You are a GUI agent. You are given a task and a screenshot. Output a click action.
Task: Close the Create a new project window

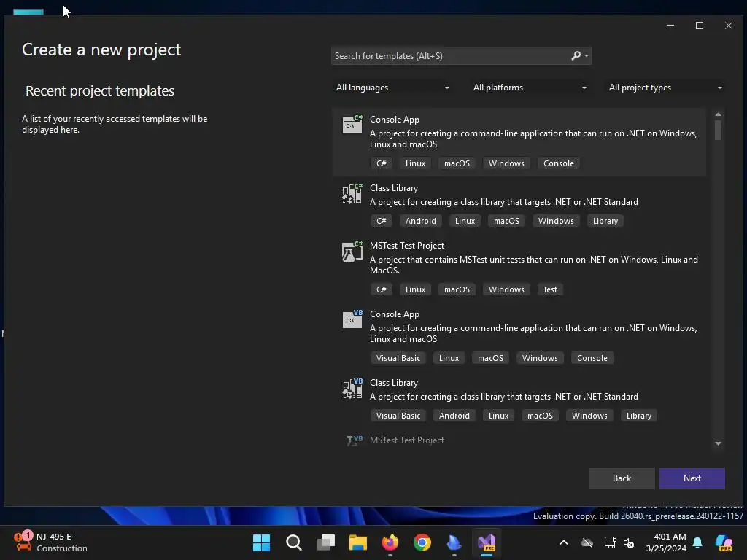click(x=729, y=26)
